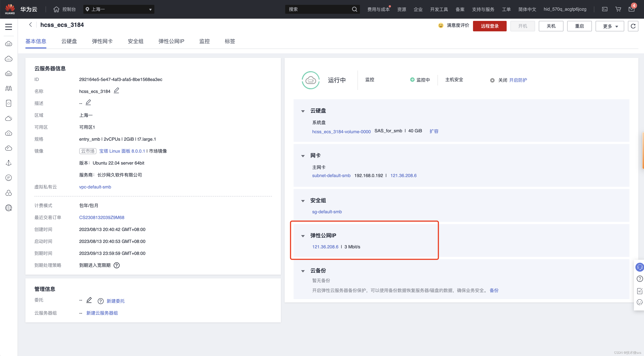Click the red 远程登录 button
Screen dimensions: 644x356
click(x=489, y=26)
